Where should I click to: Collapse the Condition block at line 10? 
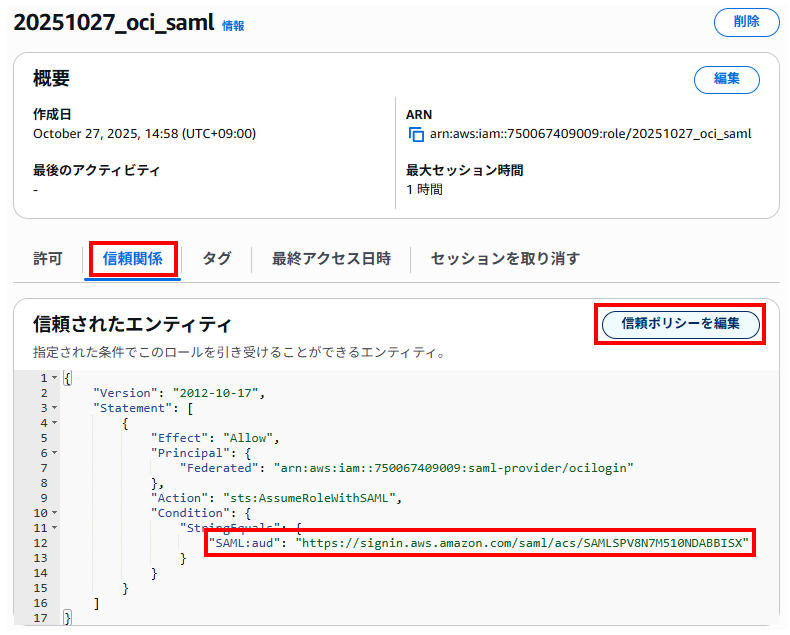(54, 513)
